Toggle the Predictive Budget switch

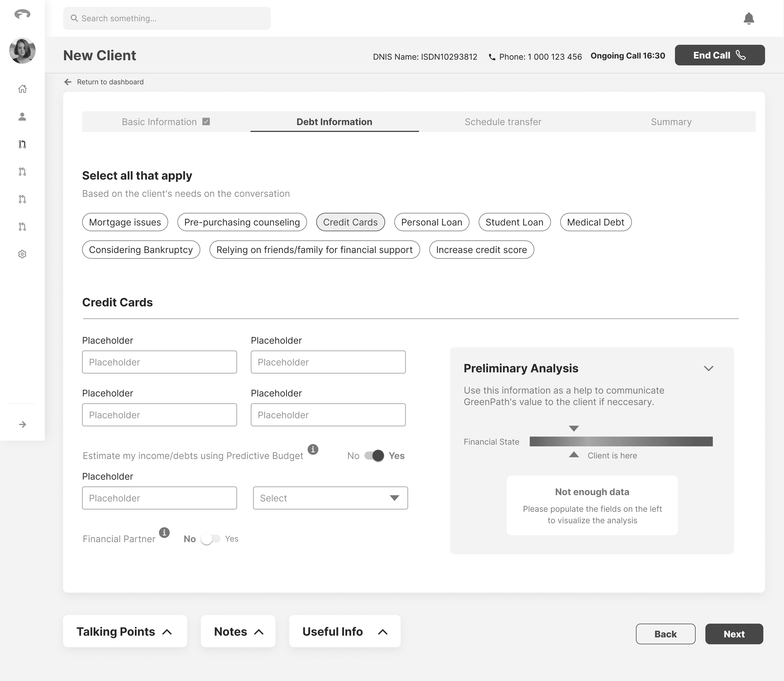click(x=374, y=456)
